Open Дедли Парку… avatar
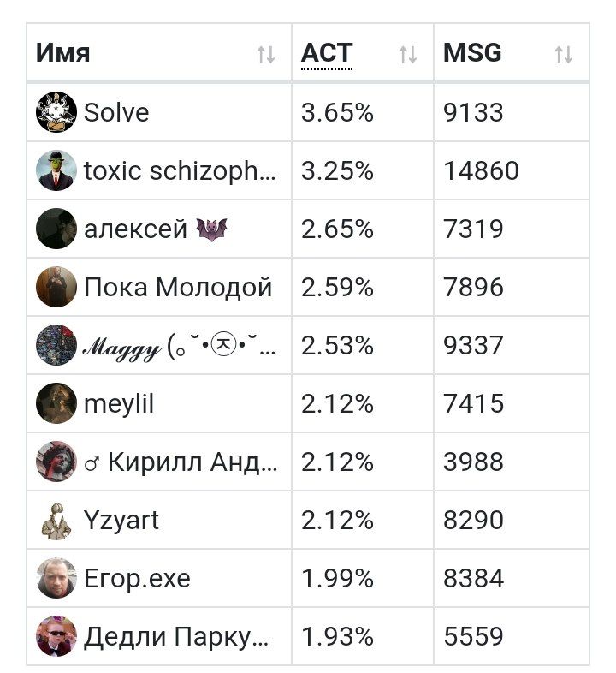The image size is (616, 673). pyautogui.click(x=56, y=636)
